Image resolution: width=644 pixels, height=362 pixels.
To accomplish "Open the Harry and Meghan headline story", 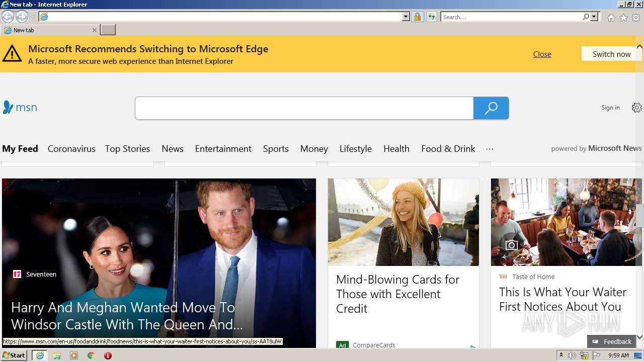I will click(x=127, y=316).
